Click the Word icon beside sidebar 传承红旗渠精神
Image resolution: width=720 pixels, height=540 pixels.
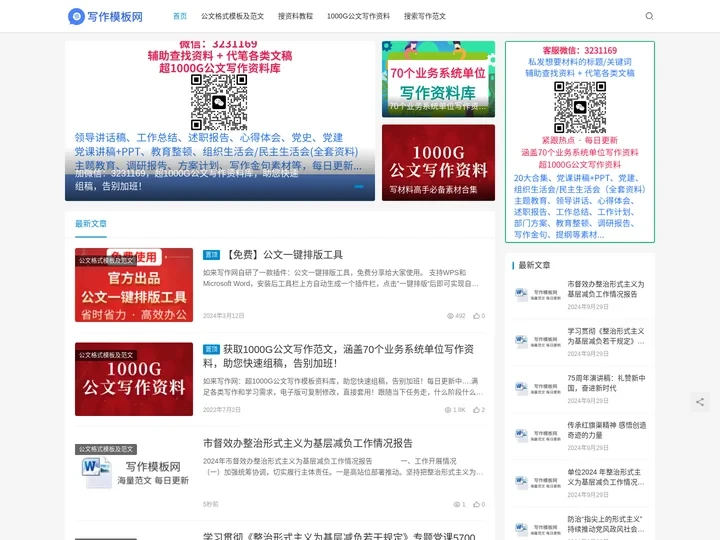[x=521, y=435]
